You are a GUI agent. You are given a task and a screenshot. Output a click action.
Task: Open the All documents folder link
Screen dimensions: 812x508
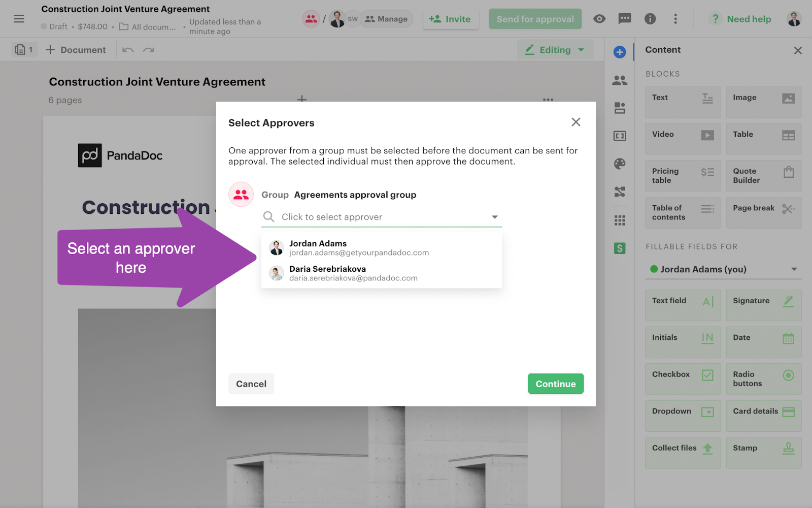point(148,26)
